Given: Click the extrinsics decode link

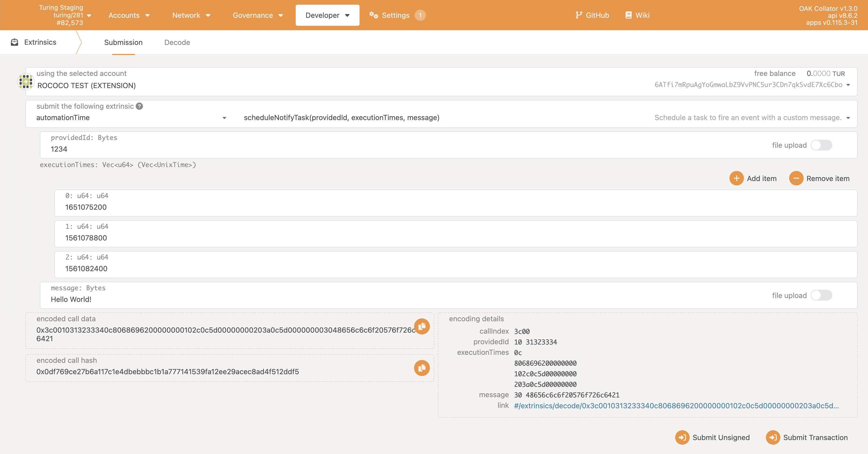Looking at the screenshot, I should (x=676, y=406).
